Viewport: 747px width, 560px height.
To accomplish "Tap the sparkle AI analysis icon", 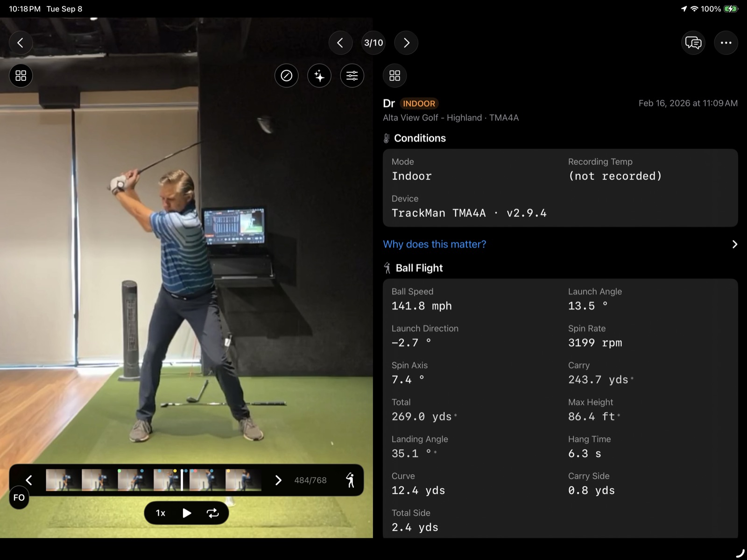I will pos(319,76).
